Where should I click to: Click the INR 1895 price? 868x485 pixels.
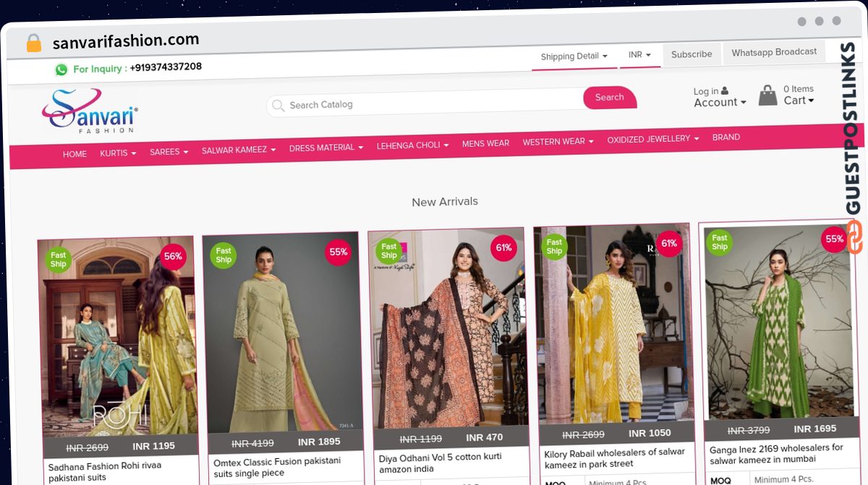(x=319, y=442)
